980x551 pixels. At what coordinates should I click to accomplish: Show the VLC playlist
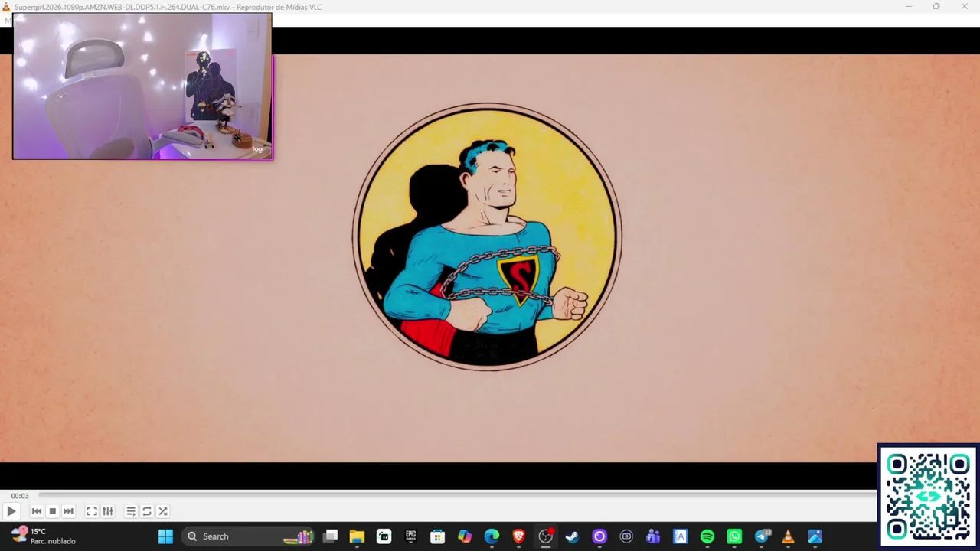pyautogui.click(x=131, y=511)
